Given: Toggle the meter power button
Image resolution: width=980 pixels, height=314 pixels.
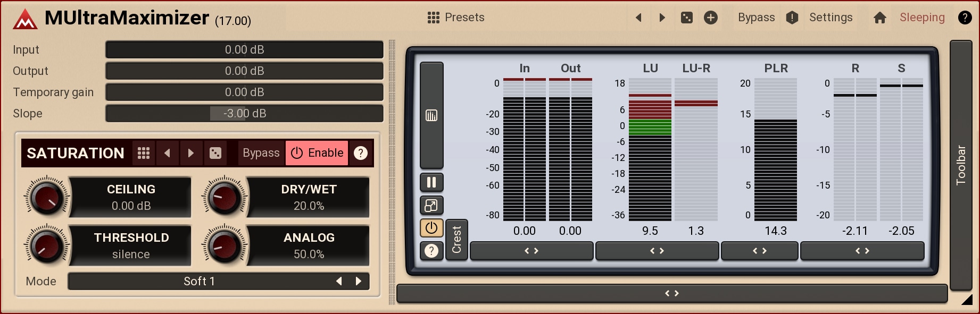Looking at the screenshot, I should (x=431, y=228).
